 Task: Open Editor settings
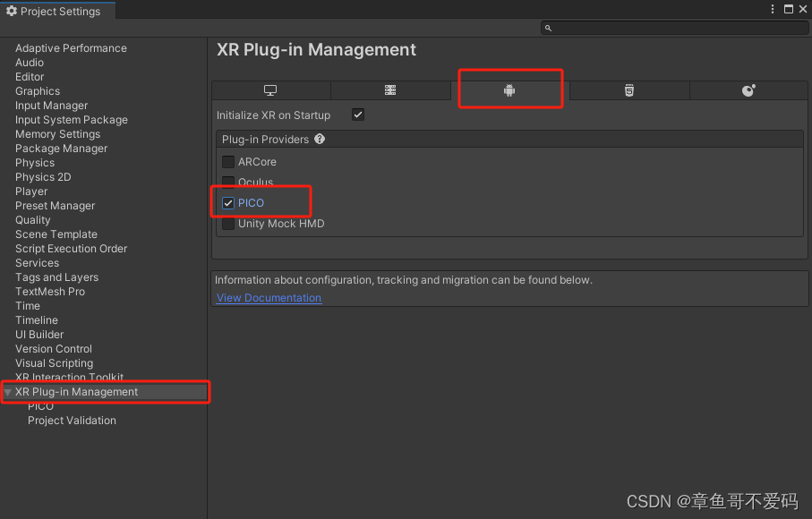pos(30,77)
